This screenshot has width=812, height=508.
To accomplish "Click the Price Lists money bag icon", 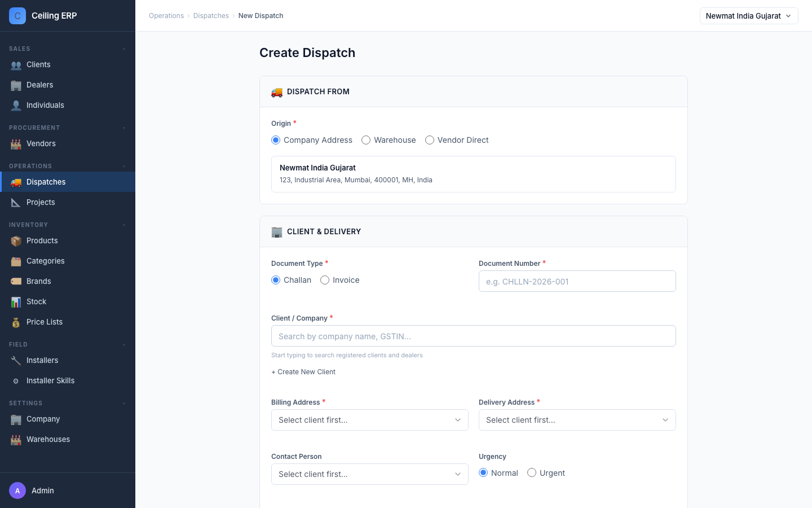I will pyautogui.click(x=16, y=322).
